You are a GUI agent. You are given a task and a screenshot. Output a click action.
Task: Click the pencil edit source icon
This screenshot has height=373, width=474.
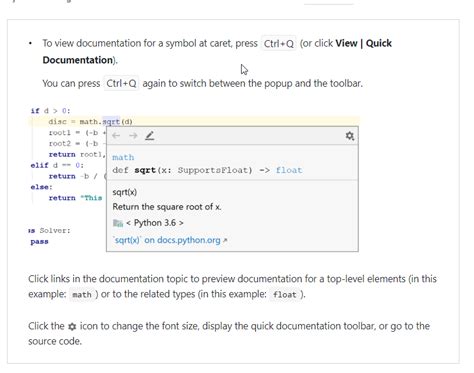(x=150, y=136)
